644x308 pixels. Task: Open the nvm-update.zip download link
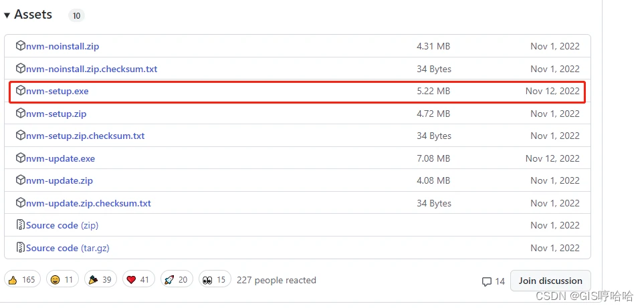click(x=59, y=180)
